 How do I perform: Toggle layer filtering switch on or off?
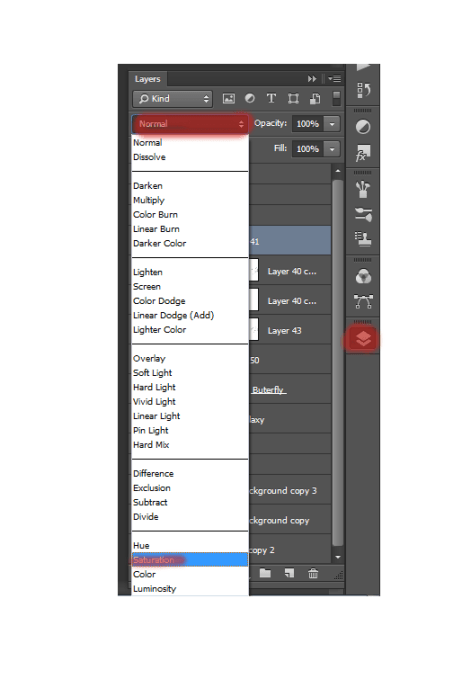pyautogui.click(x=336, y=98)
